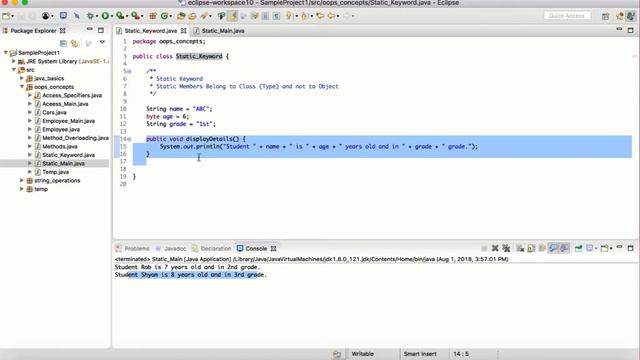Select Method_Overloading.java in the tree

[75, 138]
